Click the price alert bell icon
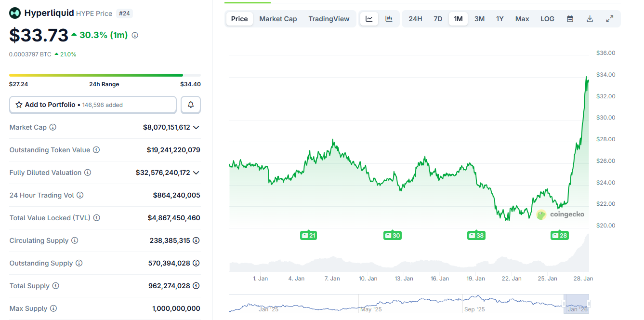 191,105
